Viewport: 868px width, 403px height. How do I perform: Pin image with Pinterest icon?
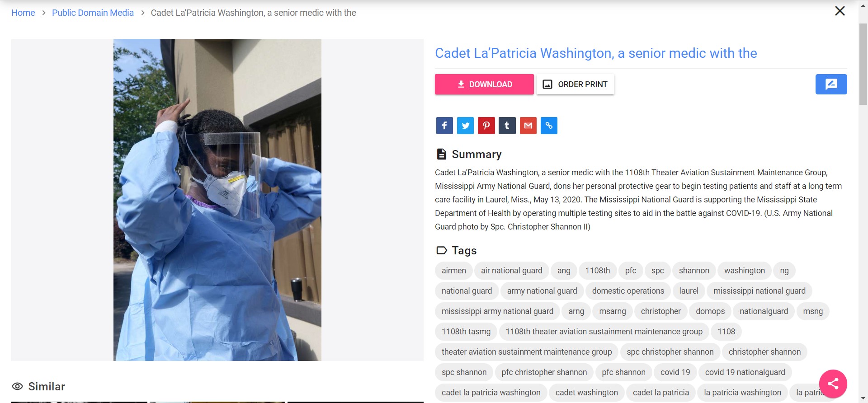tap(486, 126)
